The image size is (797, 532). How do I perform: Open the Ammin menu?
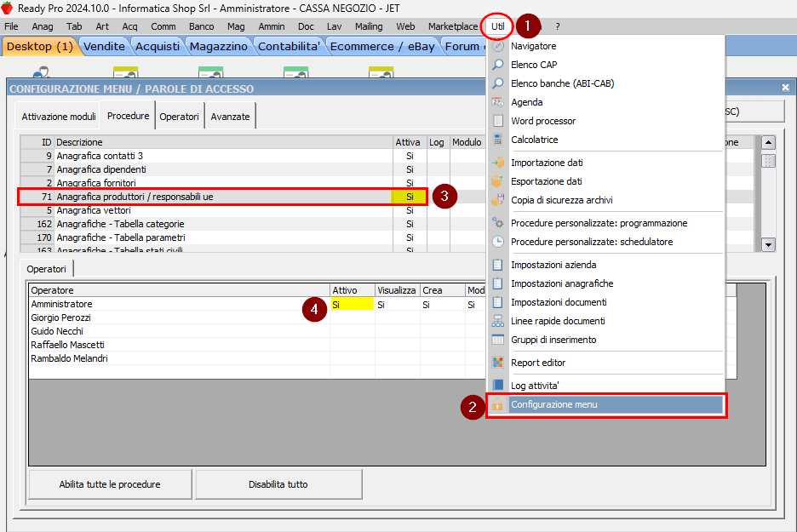click(x=272, y=26)
